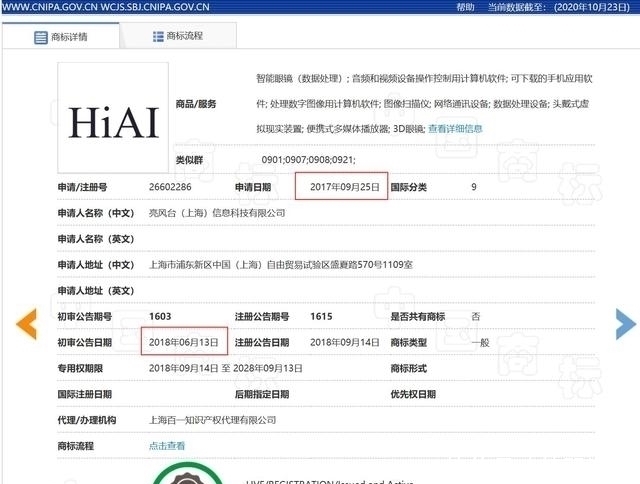Open the 商标流程 tab
This screenshot has height=484, width=640.
pyautogui.click(x=178, y=36)
